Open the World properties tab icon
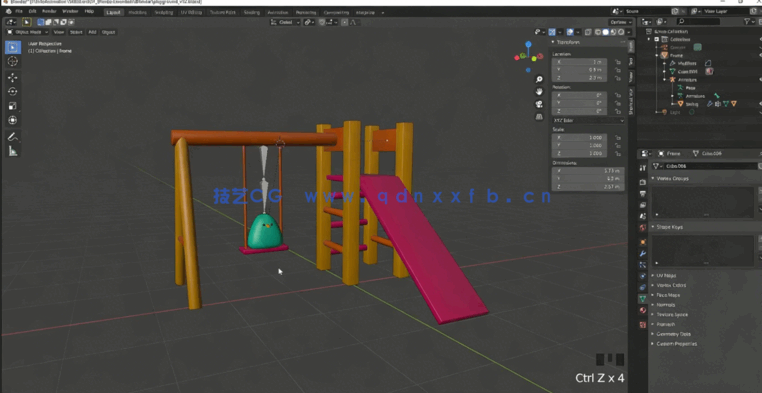This screenshot has width=762, height=393. (643, 228)
